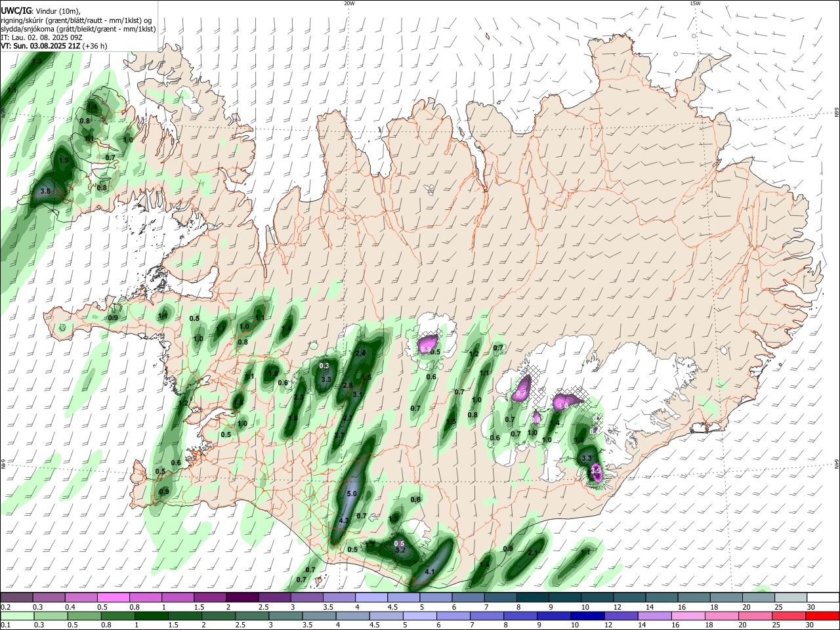Click the '2.1' value off the southeast coast

tap(533, 553)
